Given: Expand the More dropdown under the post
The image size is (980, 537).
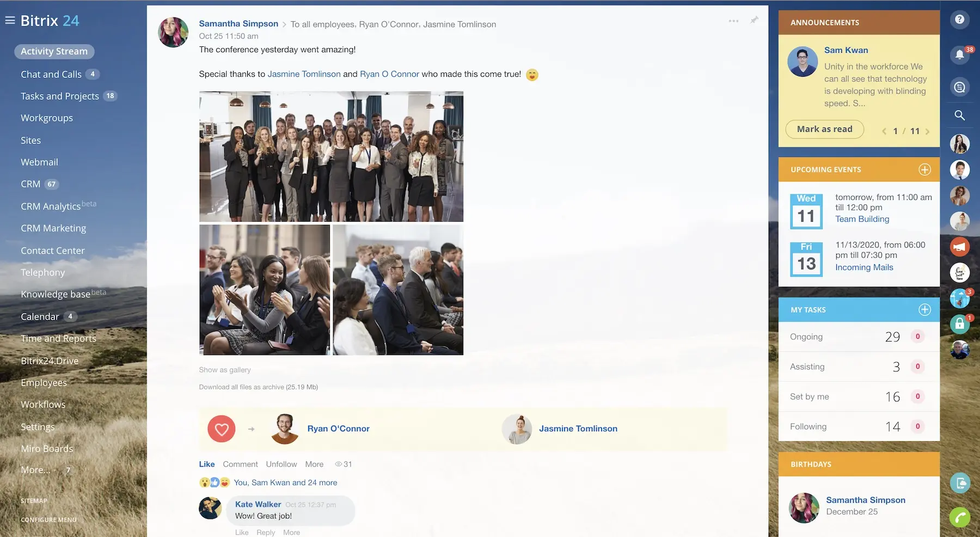Looking at the screenshot, I should pyautogui.click(x=314, y=464).
